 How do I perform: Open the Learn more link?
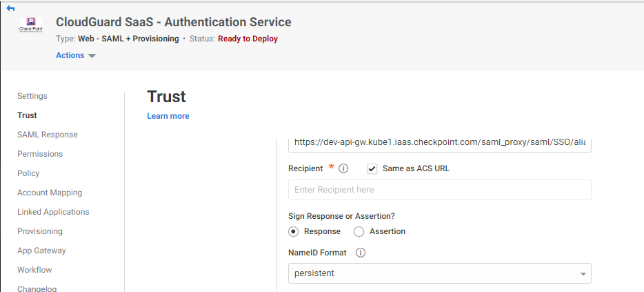(x=168, y=116)
